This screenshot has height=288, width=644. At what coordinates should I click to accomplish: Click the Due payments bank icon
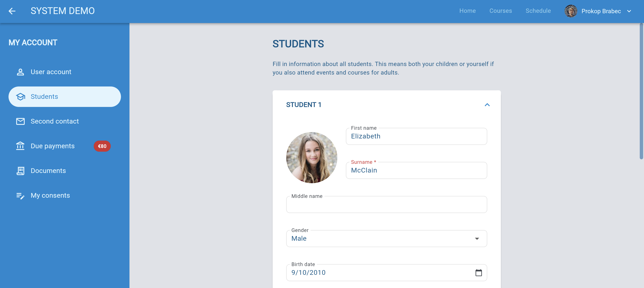click(x=20, y=146)
